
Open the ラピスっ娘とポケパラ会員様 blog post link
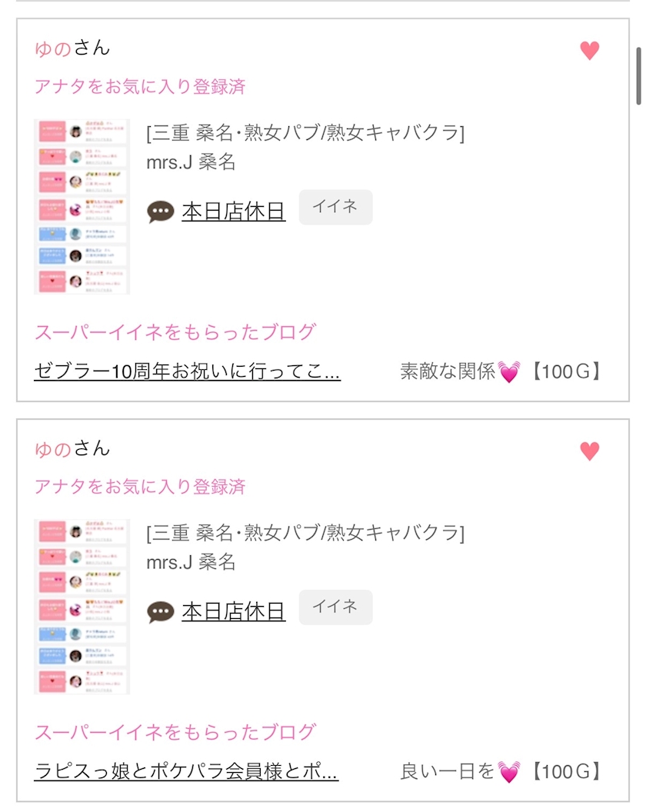coord(186,771)
